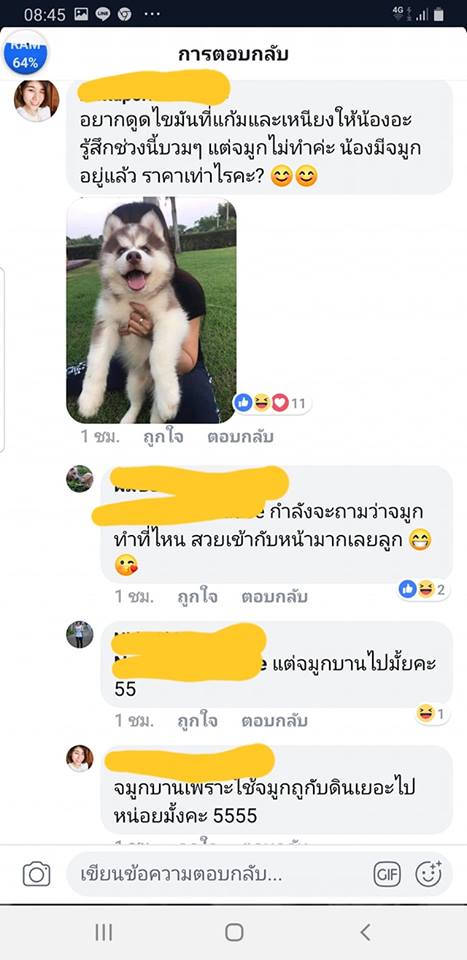Tap the camera icon in the reply bar
The image size is (467, 960).
click(x=36, y=874)
